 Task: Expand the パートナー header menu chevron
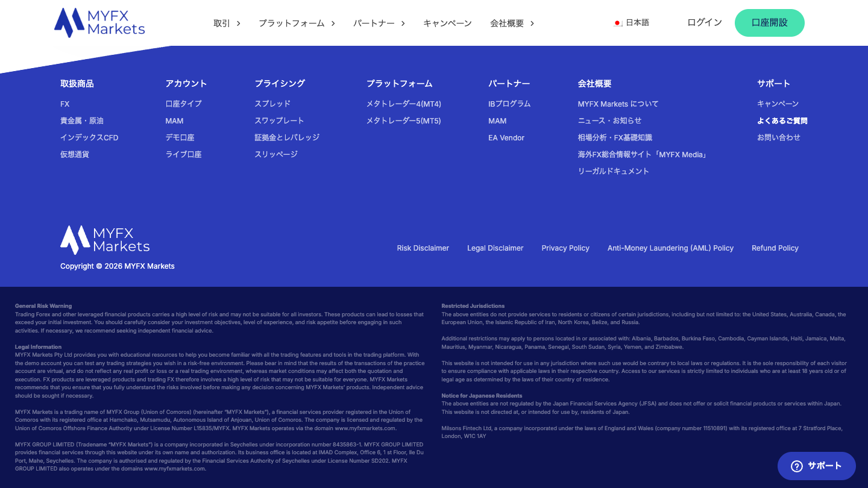coord(403,23)
